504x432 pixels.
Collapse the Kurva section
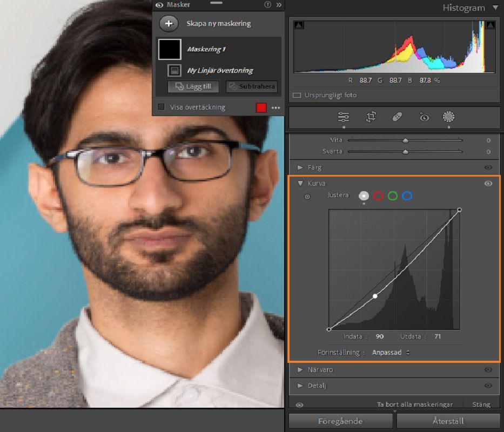click(300, 184)
